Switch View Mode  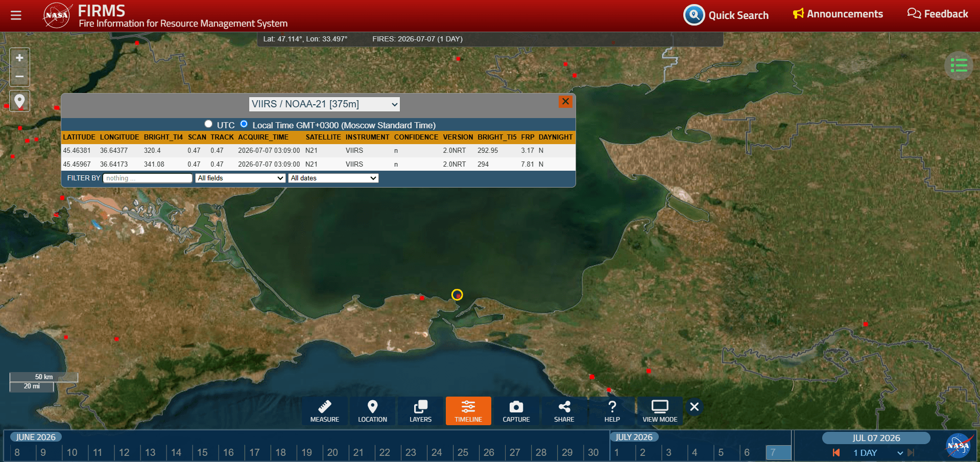point(660,411)
